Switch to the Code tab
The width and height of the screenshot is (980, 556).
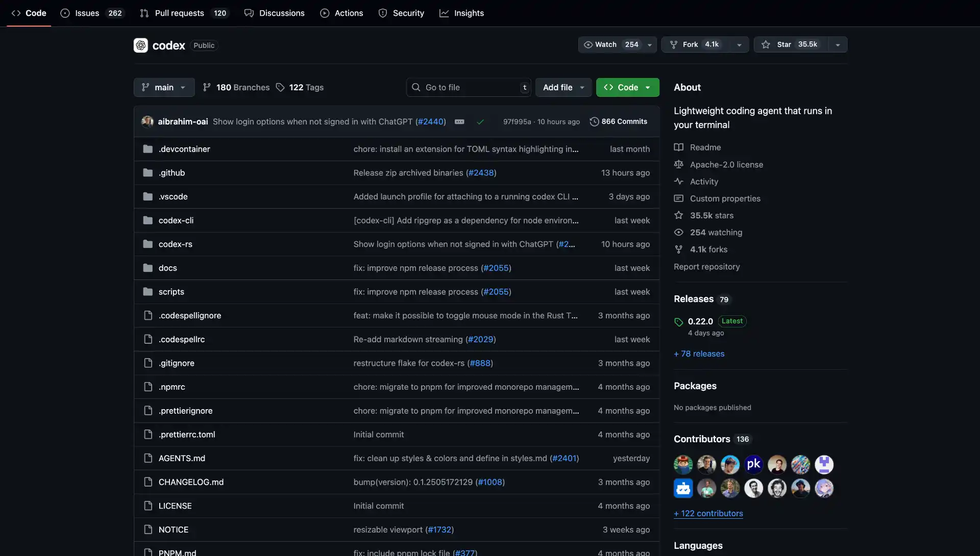(x=29, y=13)
